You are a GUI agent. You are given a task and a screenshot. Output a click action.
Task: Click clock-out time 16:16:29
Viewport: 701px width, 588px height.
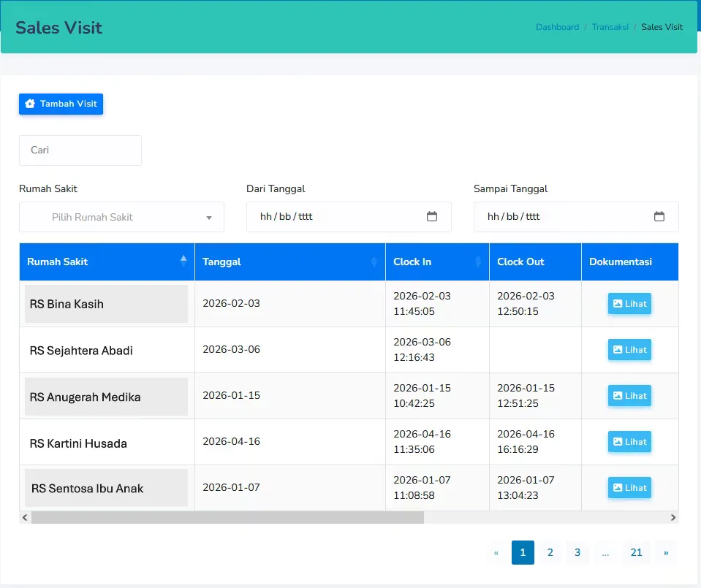pos(518,449)
